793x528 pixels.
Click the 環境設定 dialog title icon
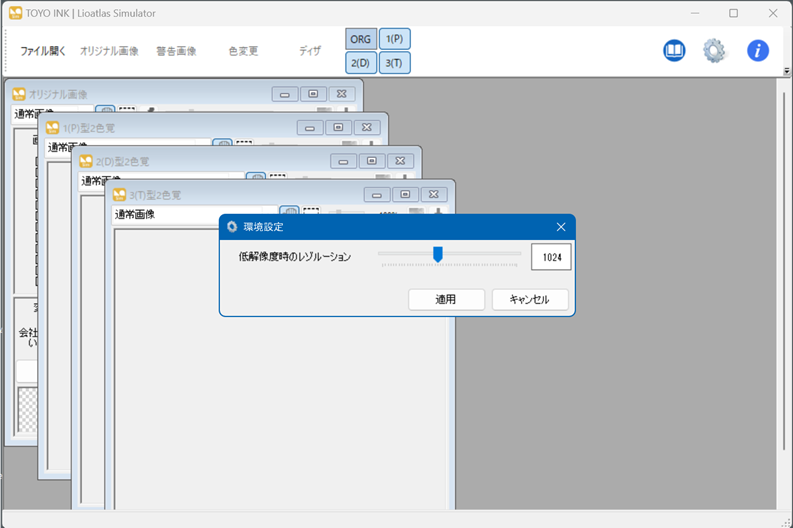click(x=232, y=227)
